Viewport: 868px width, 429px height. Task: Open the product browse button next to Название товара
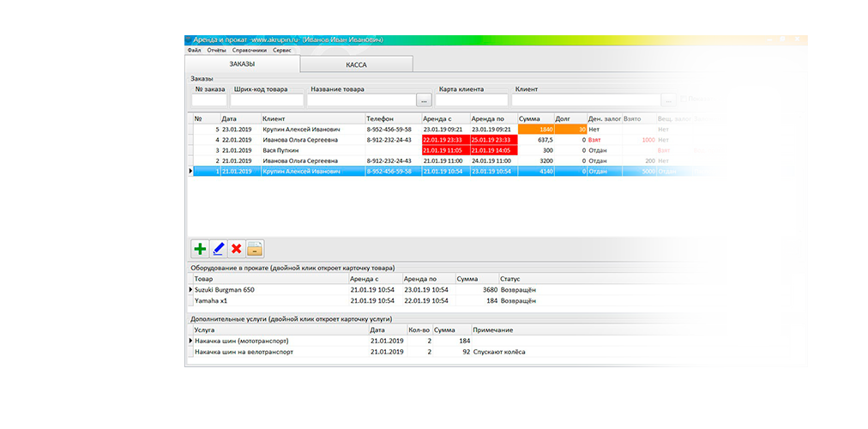423,100
